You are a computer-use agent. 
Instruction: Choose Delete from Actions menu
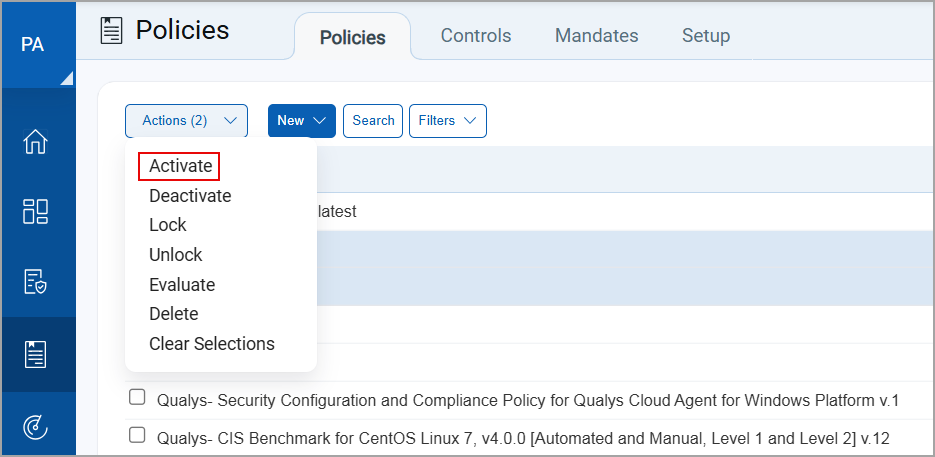[x=174, y=314]
